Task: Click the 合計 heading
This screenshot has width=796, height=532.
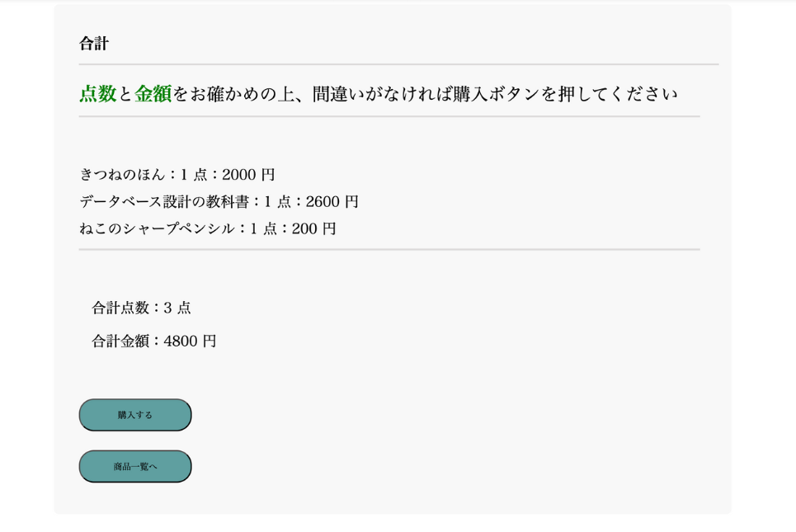Action: tap(94, 44)
